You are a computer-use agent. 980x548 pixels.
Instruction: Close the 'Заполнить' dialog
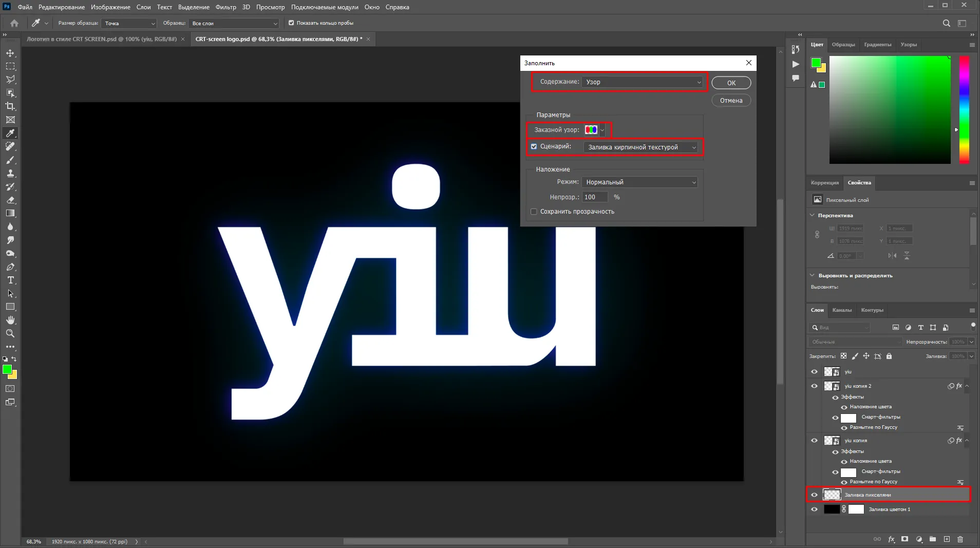tap(749, 63)
